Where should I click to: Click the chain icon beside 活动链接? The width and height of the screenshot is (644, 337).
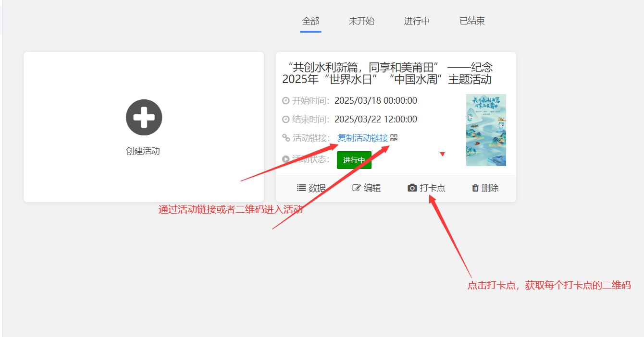[286, 138]
